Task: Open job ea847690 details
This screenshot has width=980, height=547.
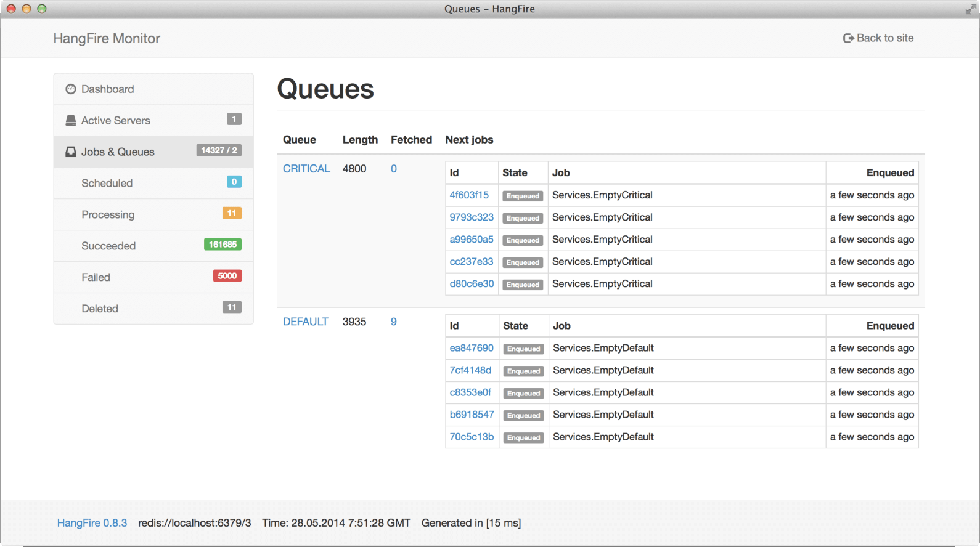Action: click(x=472, y=348)
